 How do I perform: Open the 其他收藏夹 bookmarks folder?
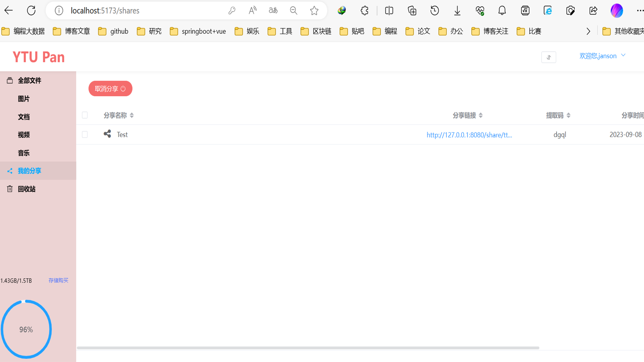coord(623,31)
